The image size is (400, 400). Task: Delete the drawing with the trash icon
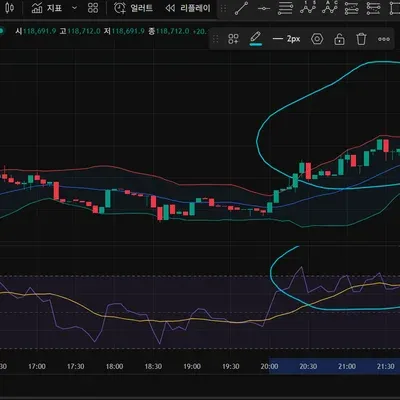(x=361, y=39)
